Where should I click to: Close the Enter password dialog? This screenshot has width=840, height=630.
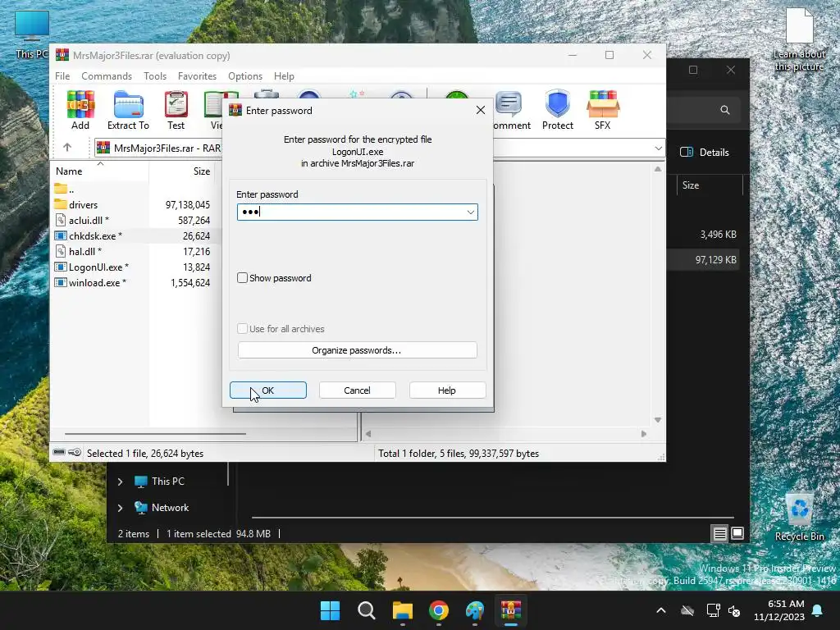(x=481, y=110)
